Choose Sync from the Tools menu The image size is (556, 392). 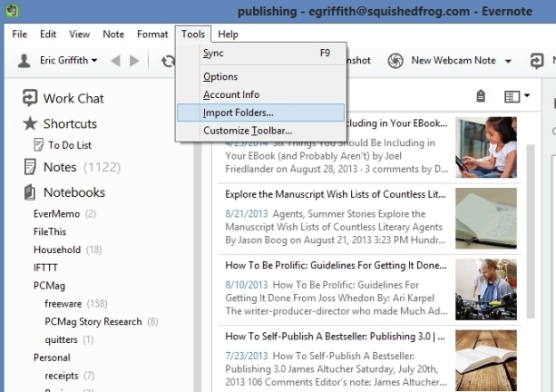(x=260, y=54)
